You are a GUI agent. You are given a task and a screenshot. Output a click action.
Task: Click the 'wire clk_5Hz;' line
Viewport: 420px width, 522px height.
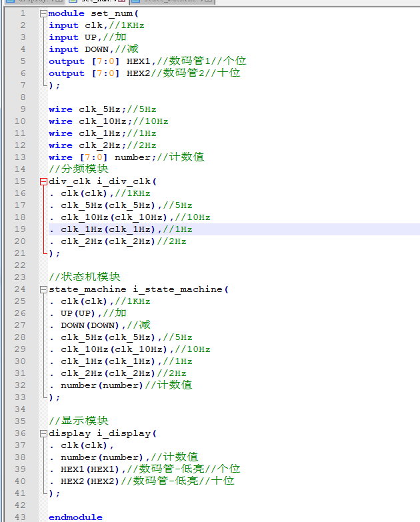click(87, 109)
